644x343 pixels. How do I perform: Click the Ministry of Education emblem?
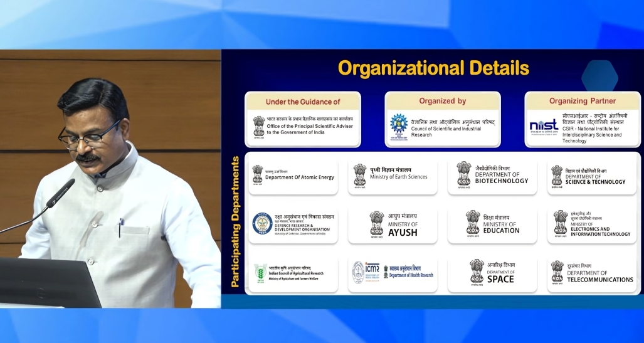point(473,223)
